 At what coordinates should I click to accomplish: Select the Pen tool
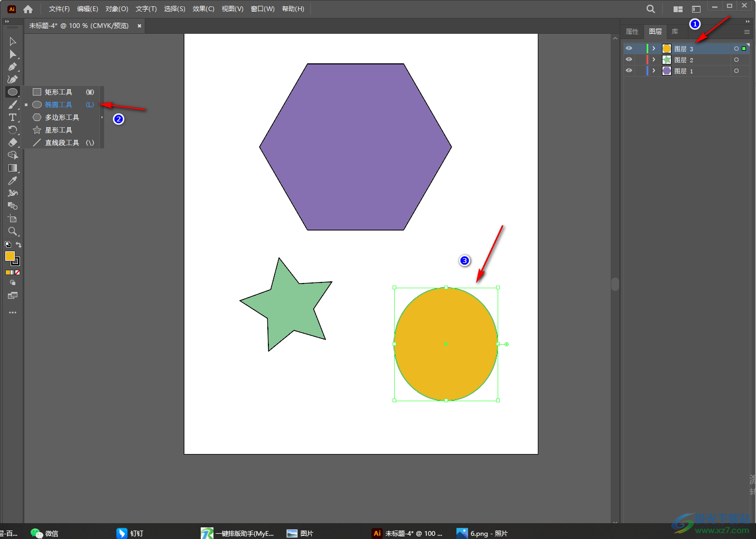tap(13, 67)
